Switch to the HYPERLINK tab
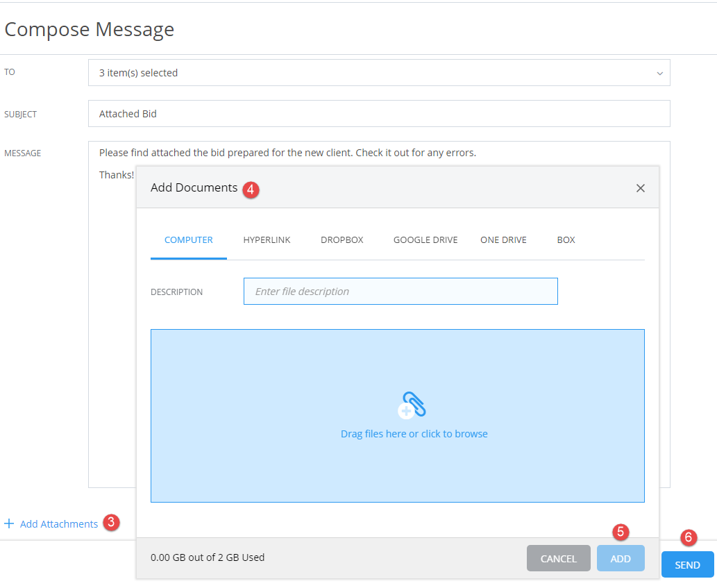Image resolution: width=717 pixels, height=588 pixels. click(267, 240)
